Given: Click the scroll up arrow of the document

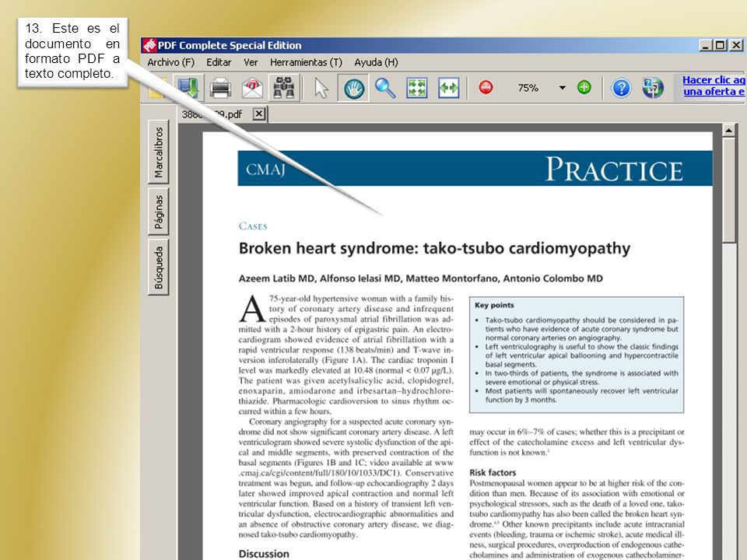Looking at the screenshot, I should [728, 130].
